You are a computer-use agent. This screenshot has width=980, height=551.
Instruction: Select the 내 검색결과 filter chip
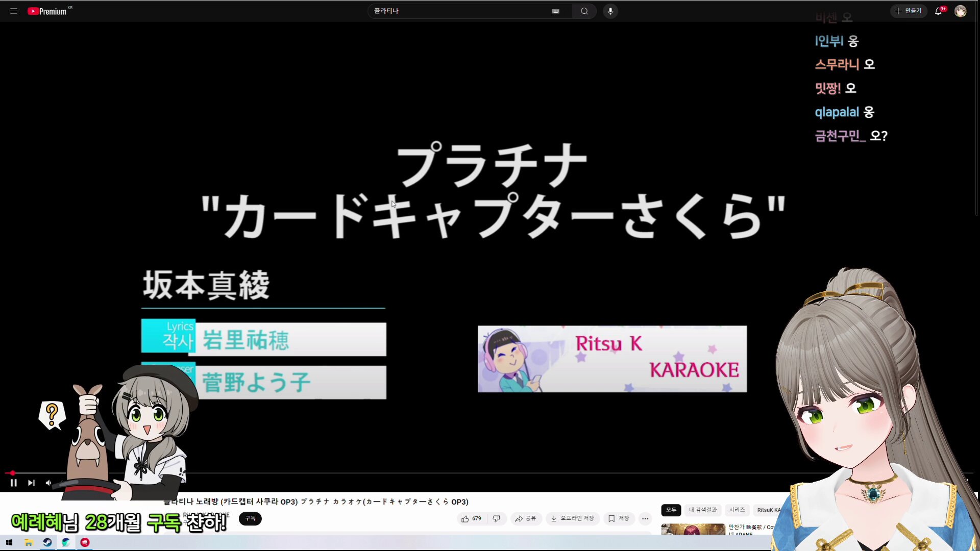(702, 510)
